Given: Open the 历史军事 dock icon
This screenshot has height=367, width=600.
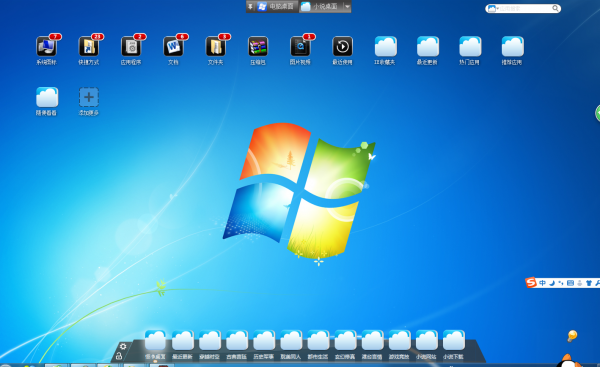Looking at the screenshot, I should 264,340.
